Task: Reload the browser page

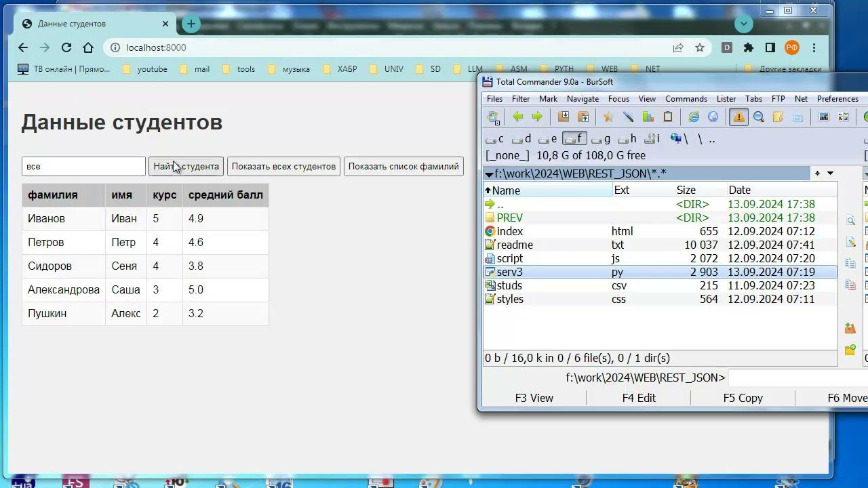Action: pyautogui.click(x=66, y=47)
